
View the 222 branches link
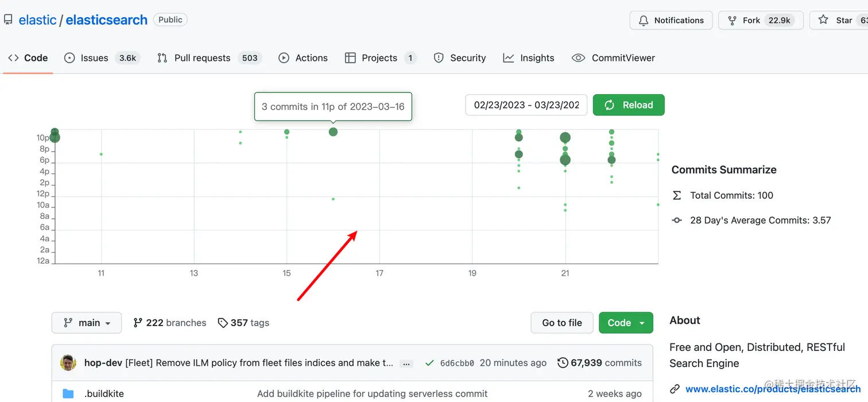coord(170,323)
